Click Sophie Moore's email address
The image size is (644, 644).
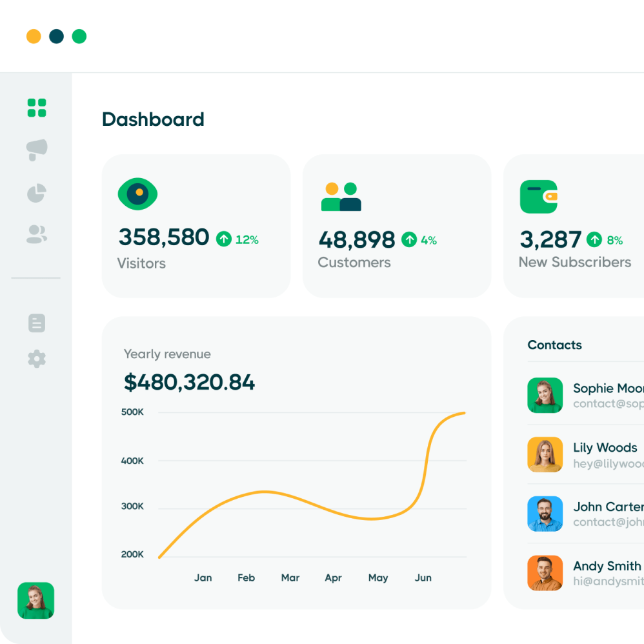(609, 404)
